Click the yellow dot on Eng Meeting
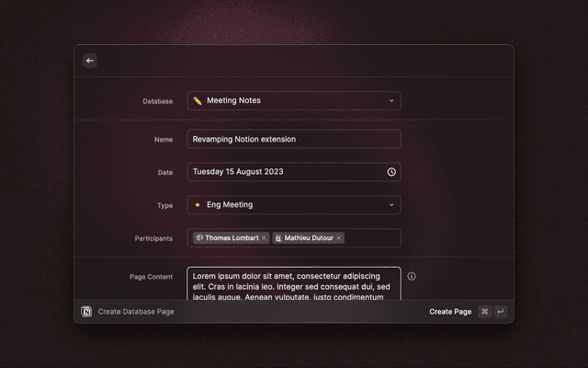The height and width of the screenshot is (368, 588). [x=198, y=205]
